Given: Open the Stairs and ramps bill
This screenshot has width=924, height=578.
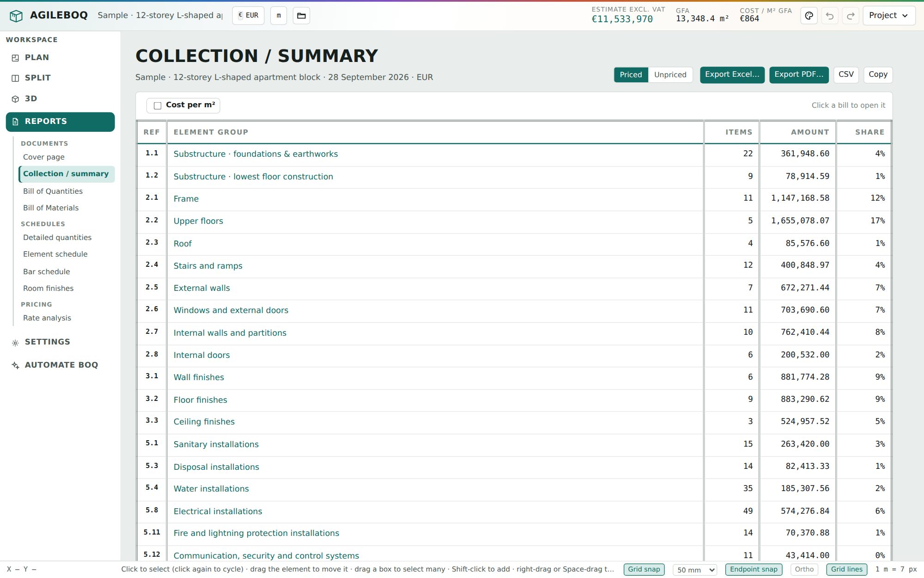Looking at the screenshot, I should pos(208,266).
